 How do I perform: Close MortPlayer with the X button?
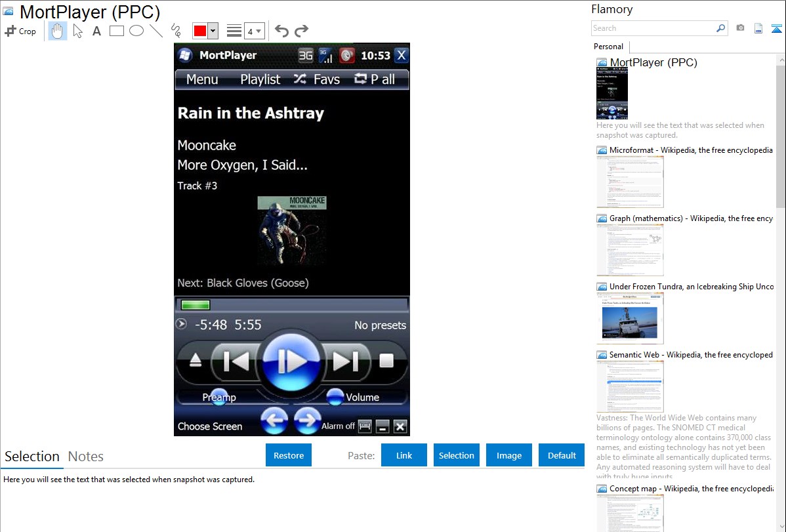[401, 55]
